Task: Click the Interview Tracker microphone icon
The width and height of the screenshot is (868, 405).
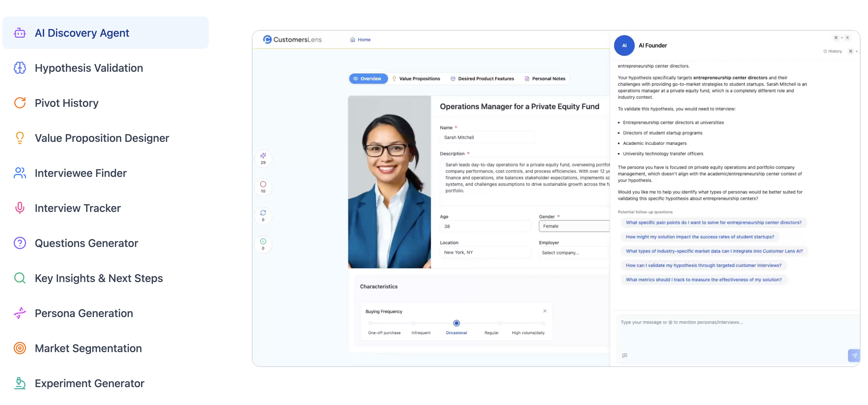Action: point(20,208)
